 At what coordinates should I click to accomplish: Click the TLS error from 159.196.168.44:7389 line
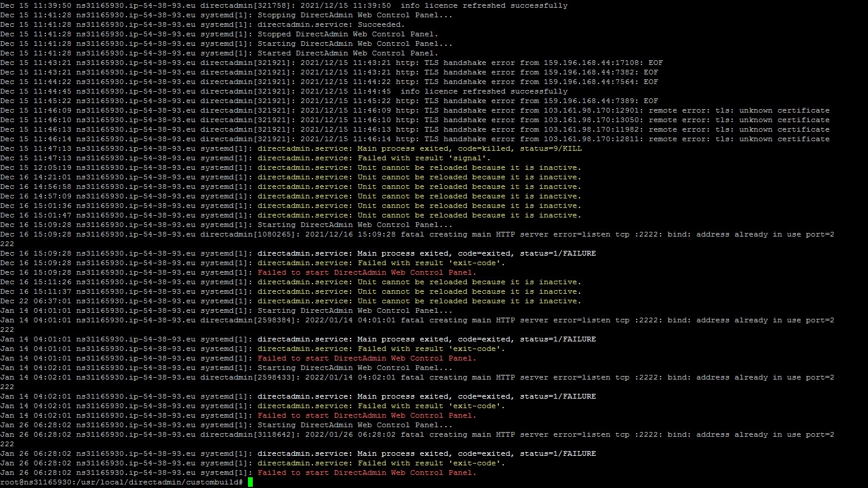click(329, 101)
